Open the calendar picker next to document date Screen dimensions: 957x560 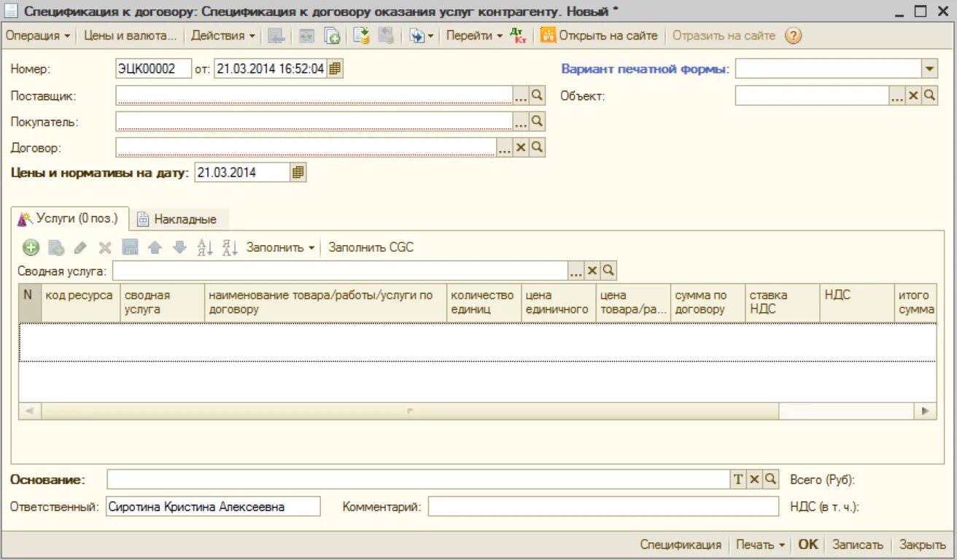point(335,69)
